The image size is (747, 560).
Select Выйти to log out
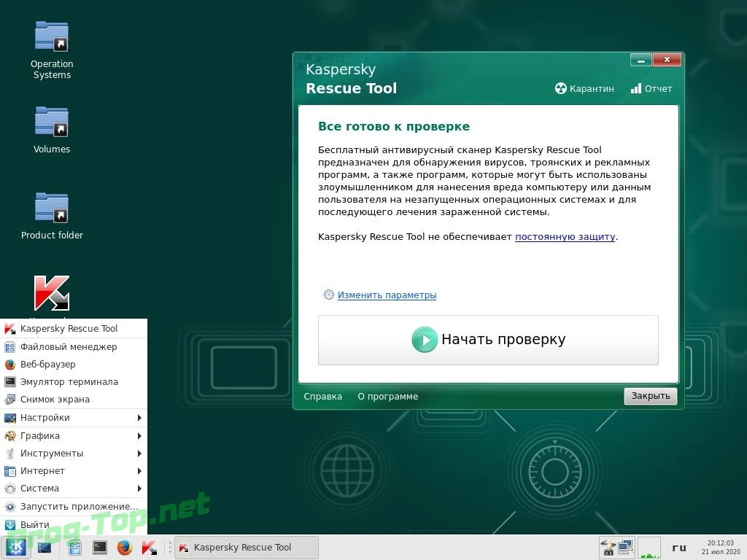pos(74,524)
